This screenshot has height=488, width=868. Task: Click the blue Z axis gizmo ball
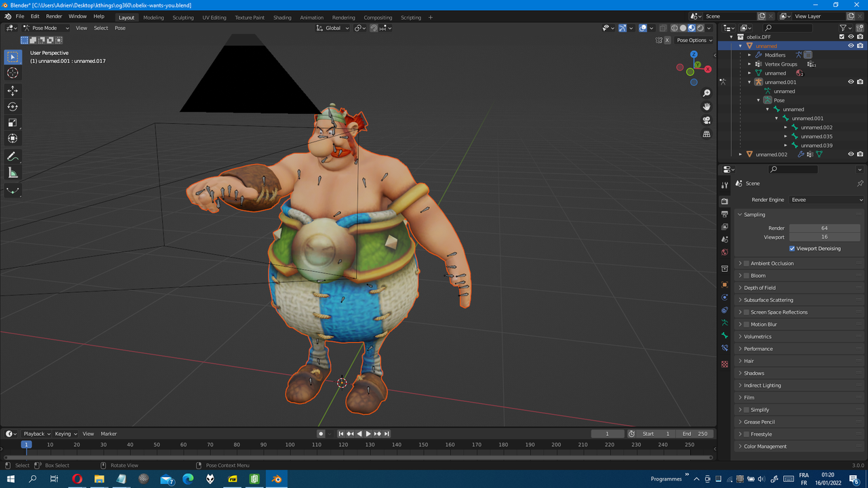694,54
